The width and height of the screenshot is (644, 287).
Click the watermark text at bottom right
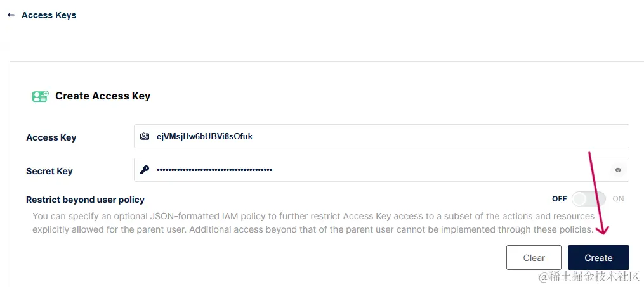pos(589,277)
